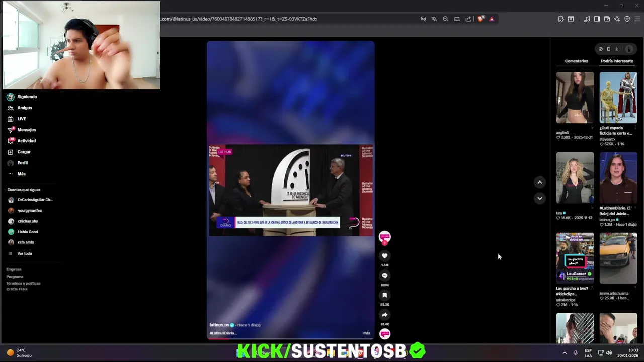Image resolution: width=644 pixels, height=362 pixels.
Task: Click the Brave Rewards triangle icon
Action: (x=492, y=19)
